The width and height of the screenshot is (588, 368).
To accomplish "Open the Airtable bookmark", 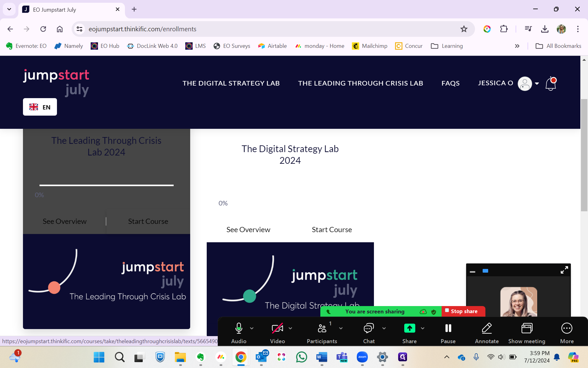I will tap(272, 46).
